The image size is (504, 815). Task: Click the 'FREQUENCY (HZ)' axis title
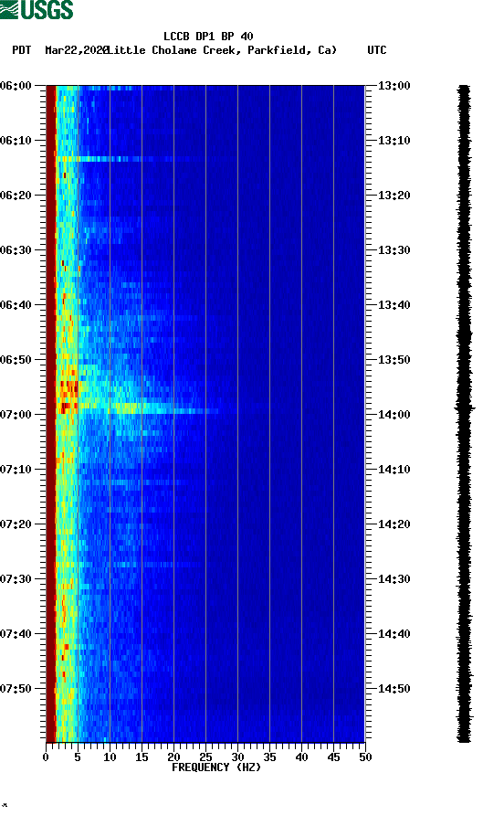click(x=216, y=767)
